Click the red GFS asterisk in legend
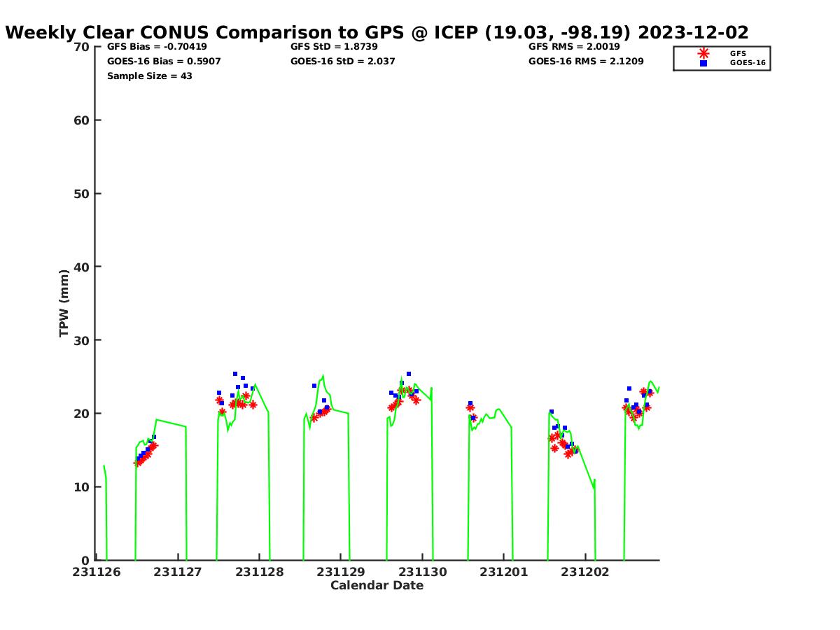The height and width of the screenshot is (630, 840). [x=703, y=53]
